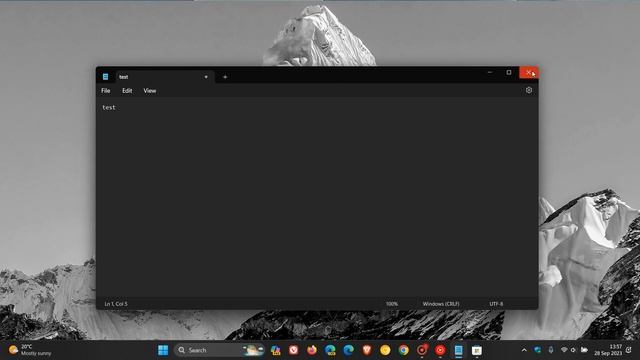Minimize the Notepad window
This screenshot has height=360, width=640.
[x=490, y=72]
